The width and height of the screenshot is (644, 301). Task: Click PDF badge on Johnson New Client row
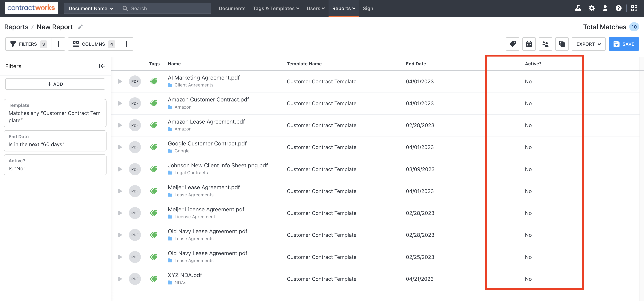pos(135,169)
